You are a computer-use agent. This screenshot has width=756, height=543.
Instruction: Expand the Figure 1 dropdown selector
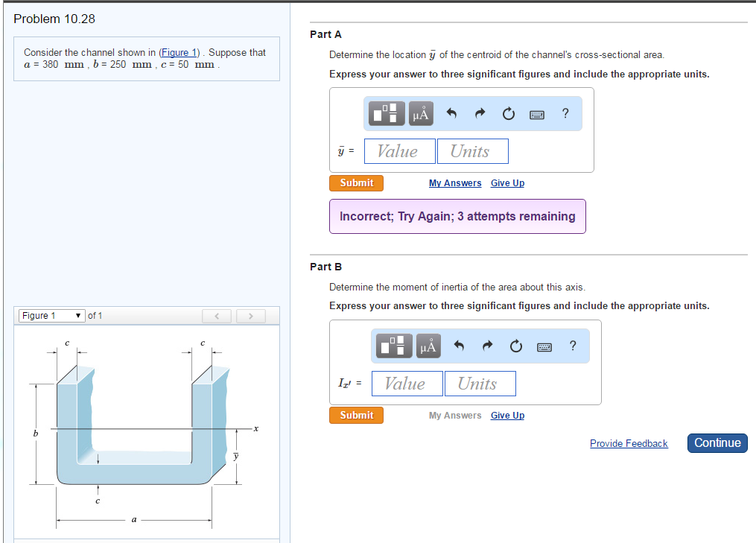52,316
